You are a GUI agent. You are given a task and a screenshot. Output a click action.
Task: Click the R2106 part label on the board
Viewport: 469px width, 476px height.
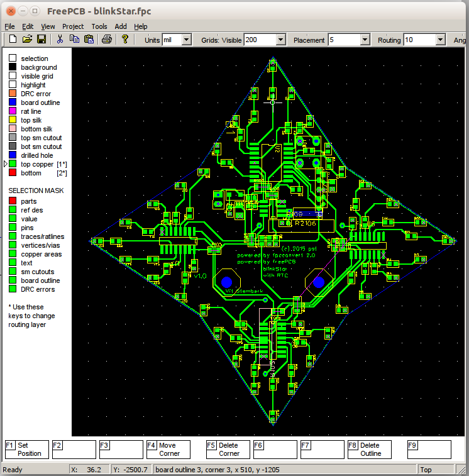click(x=306, y=223)
